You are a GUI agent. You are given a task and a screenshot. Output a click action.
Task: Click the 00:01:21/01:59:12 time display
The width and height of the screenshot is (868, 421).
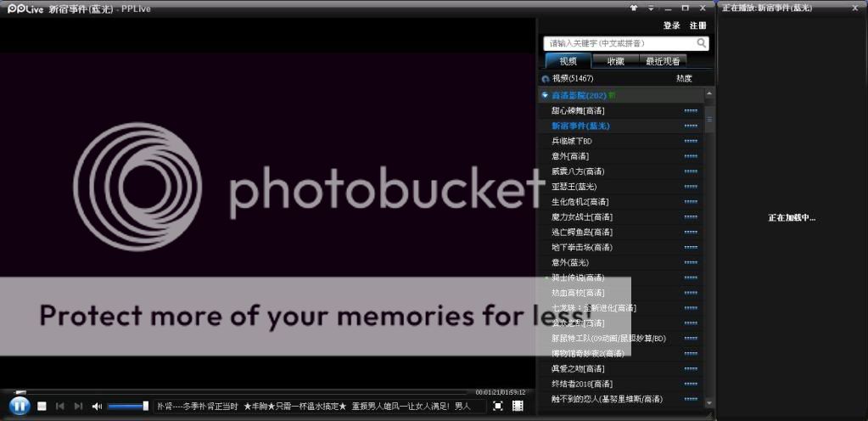pyautogui.click(x=500, y=392)
